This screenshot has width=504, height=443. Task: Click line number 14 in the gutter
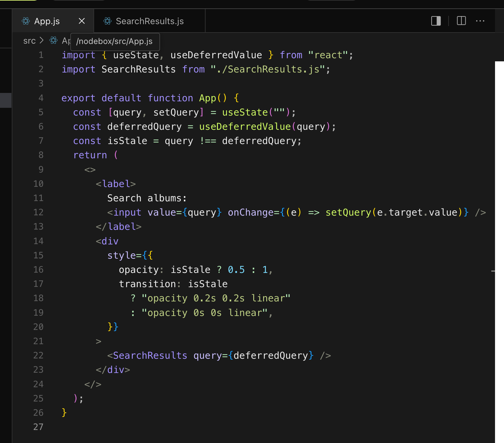click(38, 241)
